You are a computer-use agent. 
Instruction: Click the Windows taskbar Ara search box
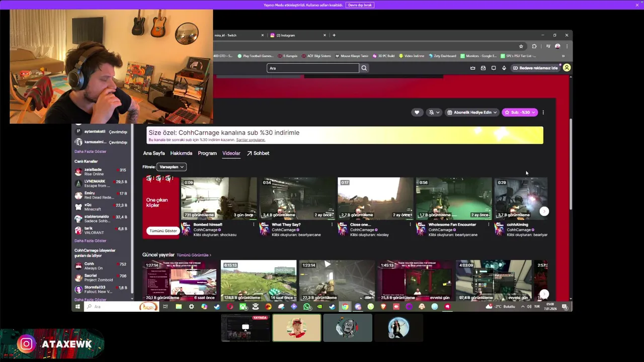click(x=121, y=307)
